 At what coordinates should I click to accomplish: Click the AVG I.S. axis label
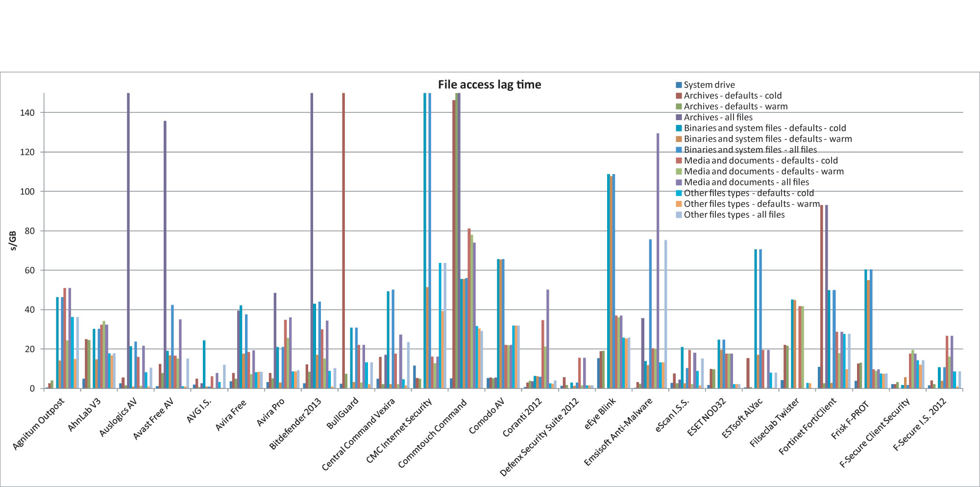click(x=199, y=410)
